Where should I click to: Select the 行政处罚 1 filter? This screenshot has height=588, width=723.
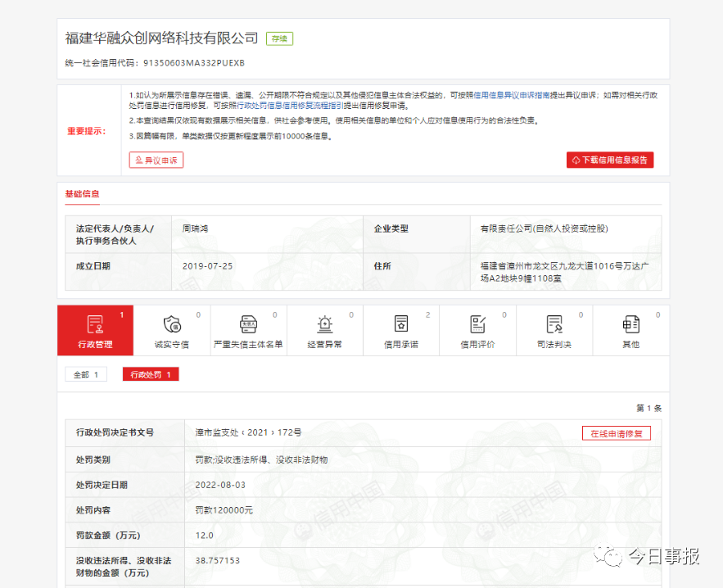click(151, 374)
